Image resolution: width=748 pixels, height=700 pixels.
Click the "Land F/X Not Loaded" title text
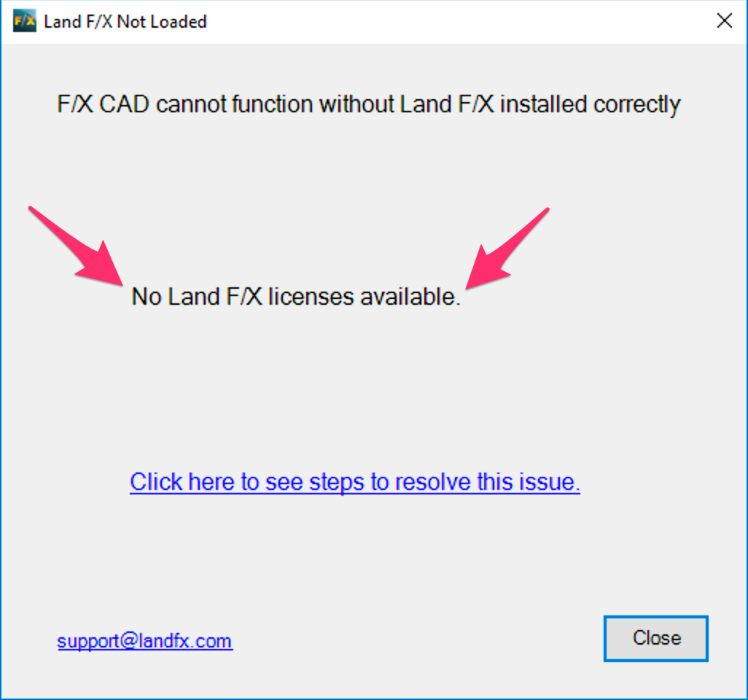[x=125, y=22]
